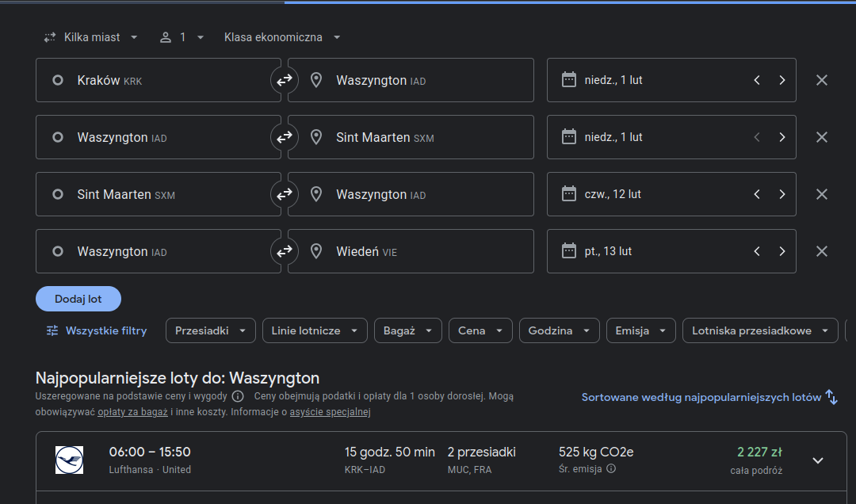Open the Godzina filter dropdown
This screenshot has width=856, height=504.
(559, 331)
